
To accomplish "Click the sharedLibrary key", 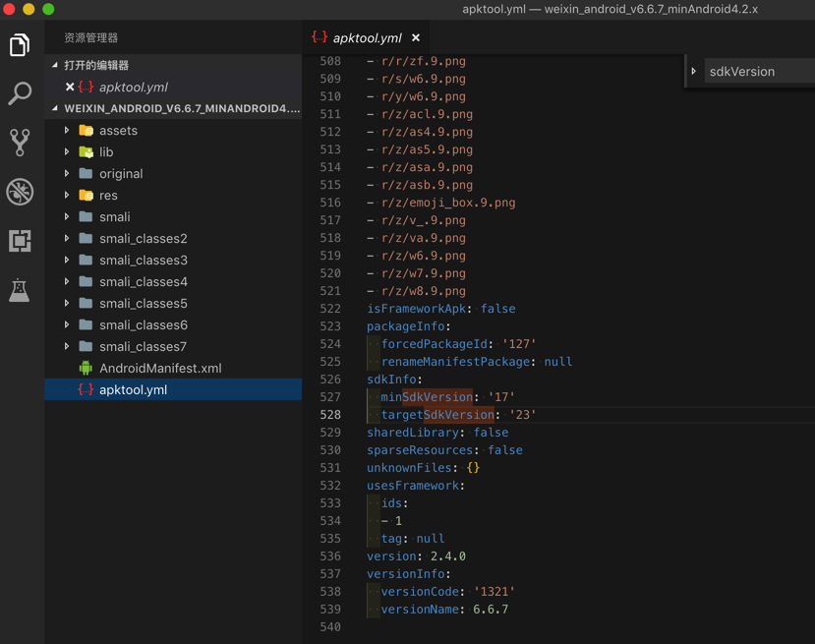I will (x=413, y=433).
